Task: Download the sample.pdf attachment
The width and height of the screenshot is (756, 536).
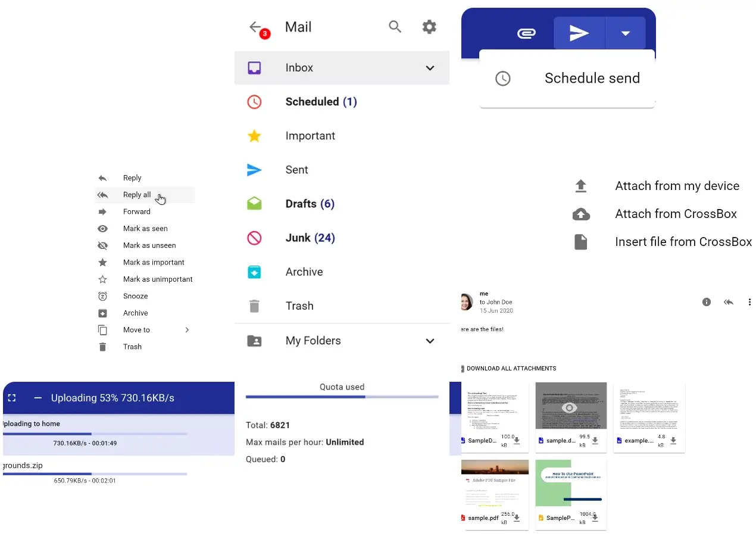Action: click(x=517, y=518)
